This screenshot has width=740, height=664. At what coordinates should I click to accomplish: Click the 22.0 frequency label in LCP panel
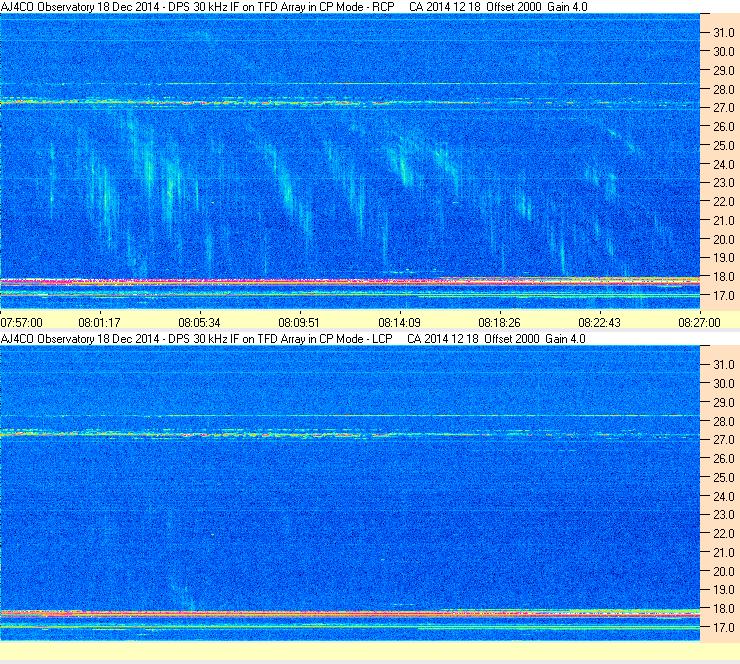point(724,534)
